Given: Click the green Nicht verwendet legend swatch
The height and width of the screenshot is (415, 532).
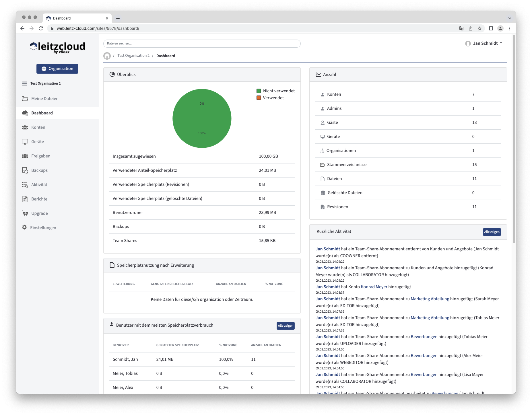Looking at the screenshot, I should tap(259, 91).
